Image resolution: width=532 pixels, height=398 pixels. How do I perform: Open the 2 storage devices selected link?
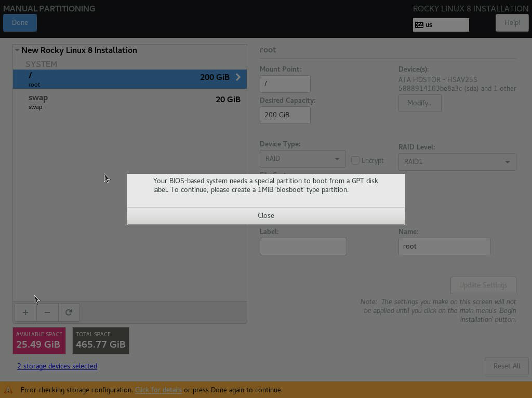tap(57, 366)
